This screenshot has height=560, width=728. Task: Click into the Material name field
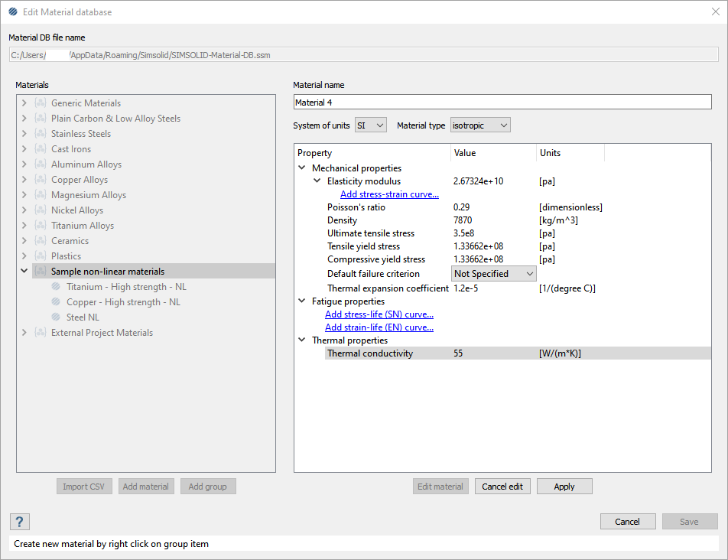coord(502,102)
